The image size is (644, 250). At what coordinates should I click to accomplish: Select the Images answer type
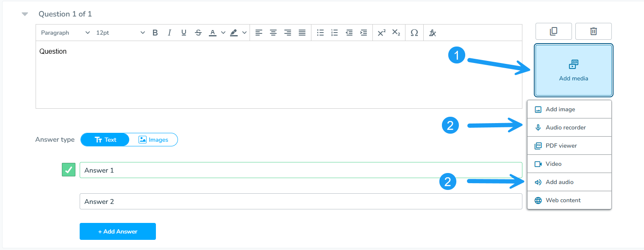(x=153, y=140)
